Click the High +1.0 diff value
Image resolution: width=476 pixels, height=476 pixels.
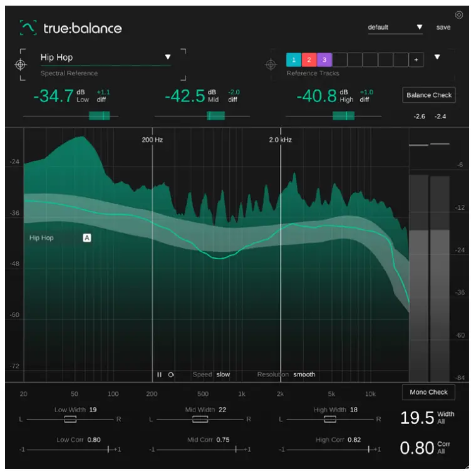tap(366, 92)
